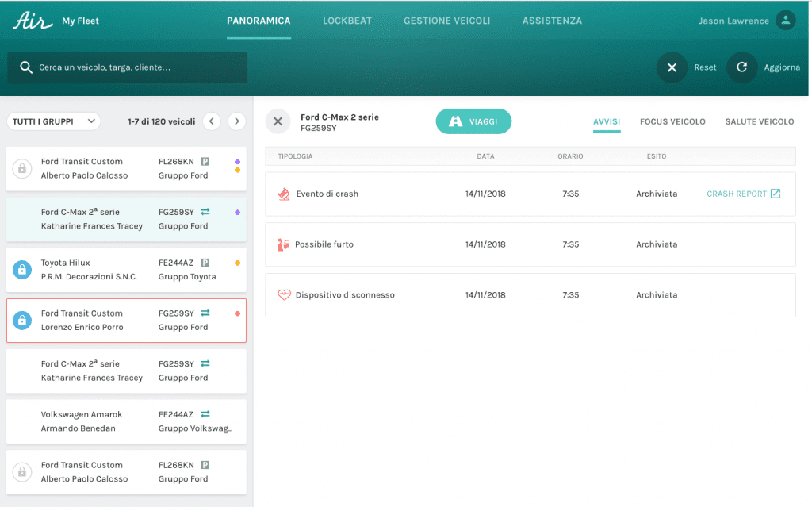This screenshot has height=511, width=812.
Task: Open the Jason Lawrence user avatar icon
Action: pyautogui.click(x=785, y=21)
